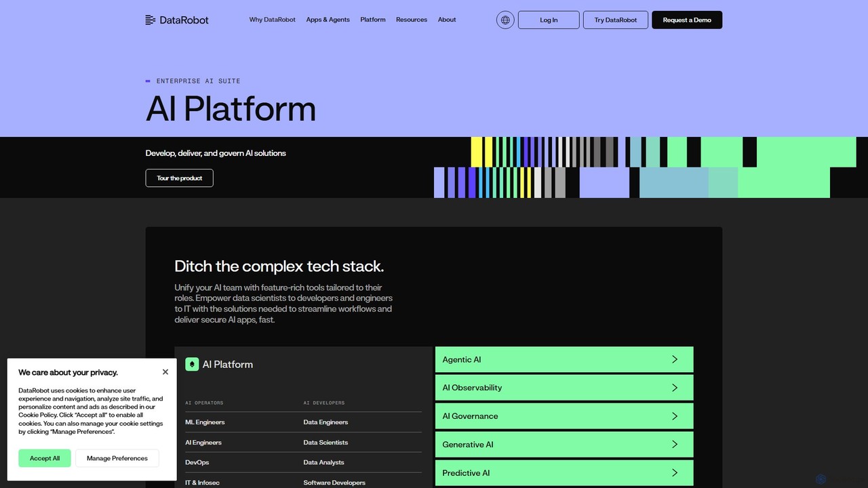Expand the AI Governance row chevron

point(675,416)
